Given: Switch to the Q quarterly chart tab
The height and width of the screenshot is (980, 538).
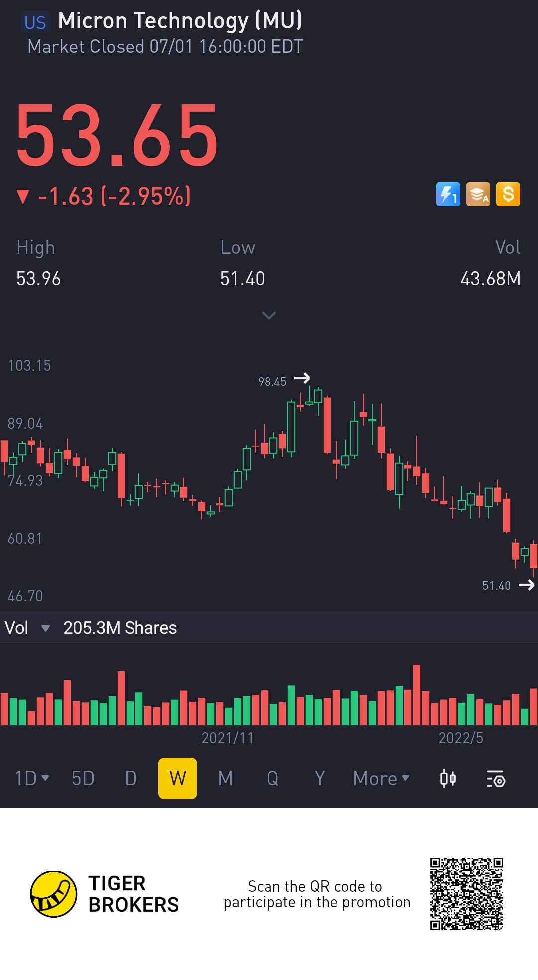Looking at the screenshot, I should (x=272, y=778).
